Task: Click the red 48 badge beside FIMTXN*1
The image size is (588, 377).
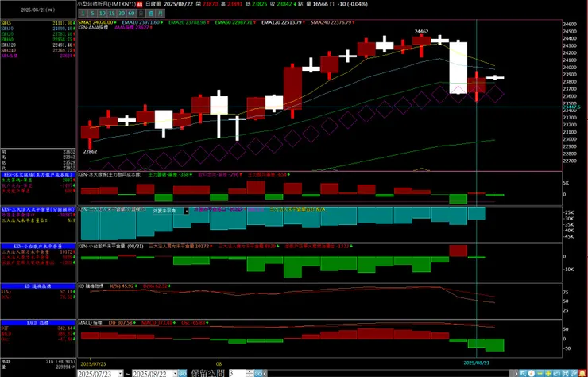Action: pyautogui.click(x=139, y=4)
